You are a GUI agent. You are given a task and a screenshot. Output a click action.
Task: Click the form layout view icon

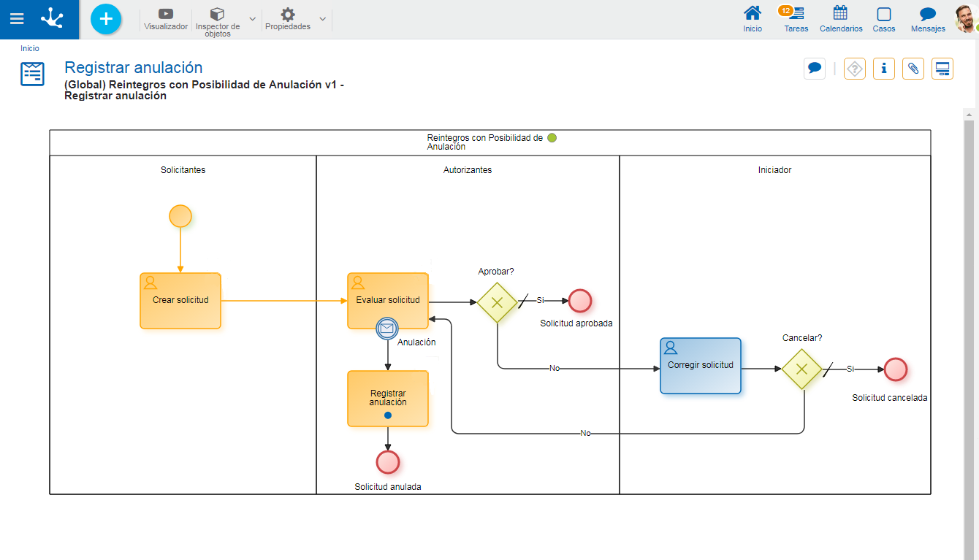[x=942, y=69]
